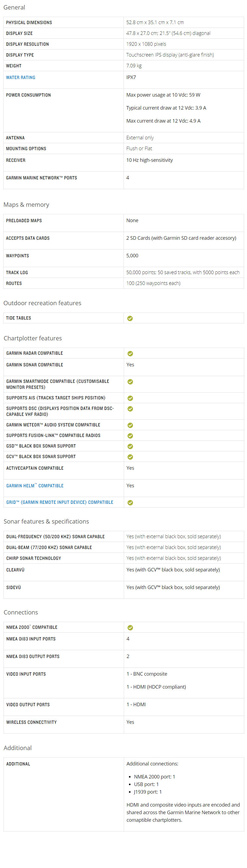Click the GRID compatible checkmark icon
Viewport: 247px width, 868px height.
[130, 502]
